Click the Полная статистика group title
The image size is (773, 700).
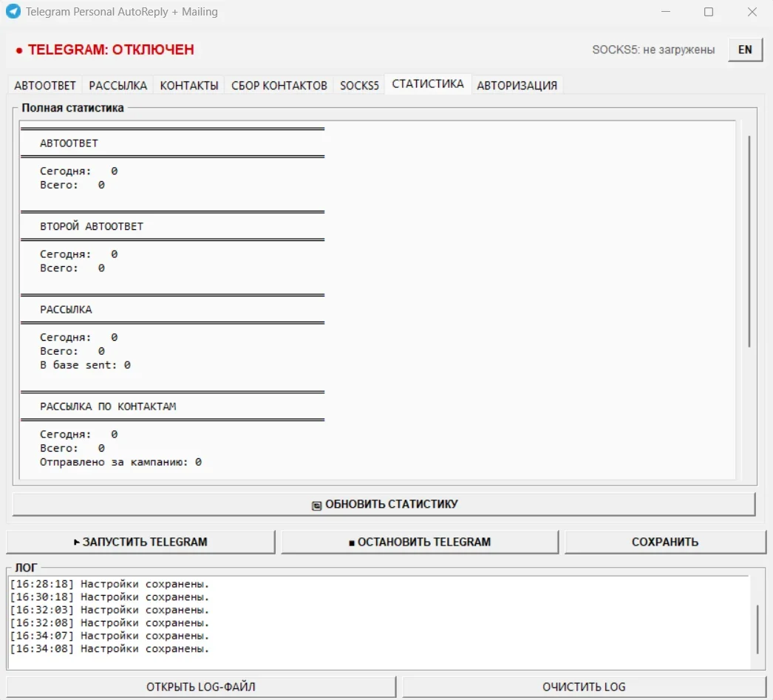[x=73, y=108]
